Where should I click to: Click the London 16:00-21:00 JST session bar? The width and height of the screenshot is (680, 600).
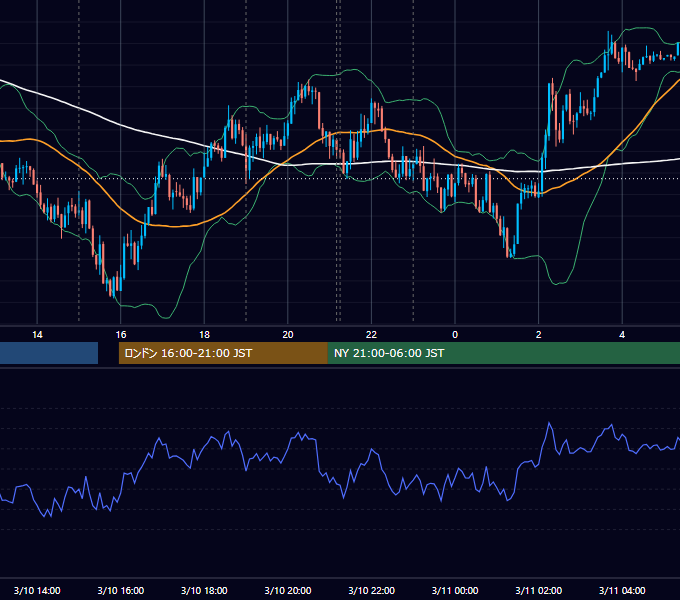click(x=223, y=353)
